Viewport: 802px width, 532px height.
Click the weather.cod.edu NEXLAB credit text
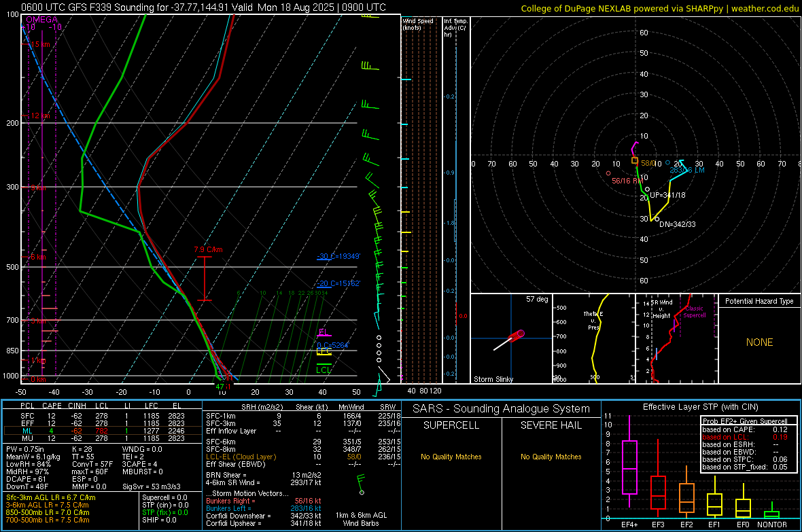point(659,8)
